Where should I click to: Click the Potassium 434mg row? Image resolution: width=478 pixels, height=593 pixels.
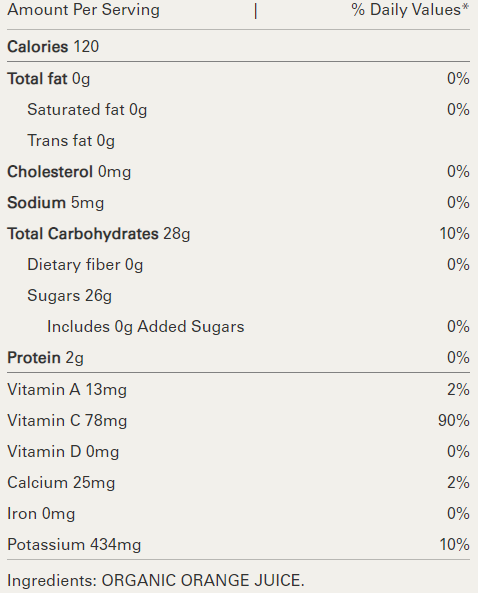pyautogui.click(x=238, y=545)
